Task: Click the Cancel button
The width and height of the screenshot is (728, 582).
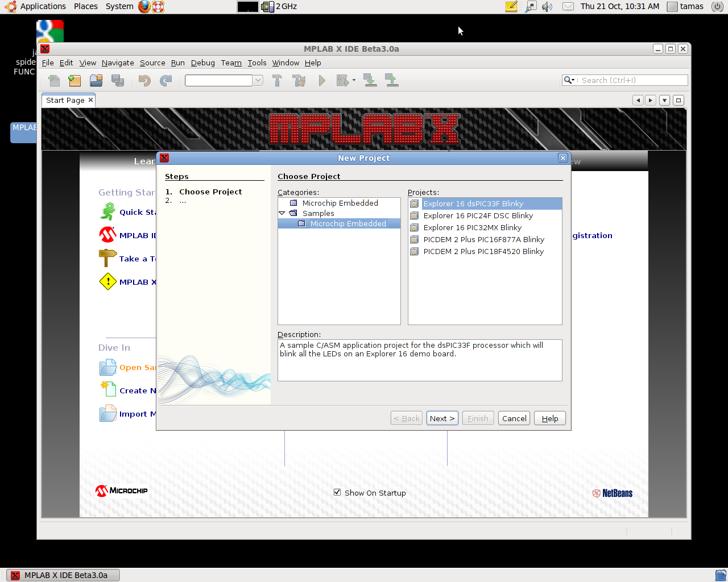Action: click(x=514, y=418)
